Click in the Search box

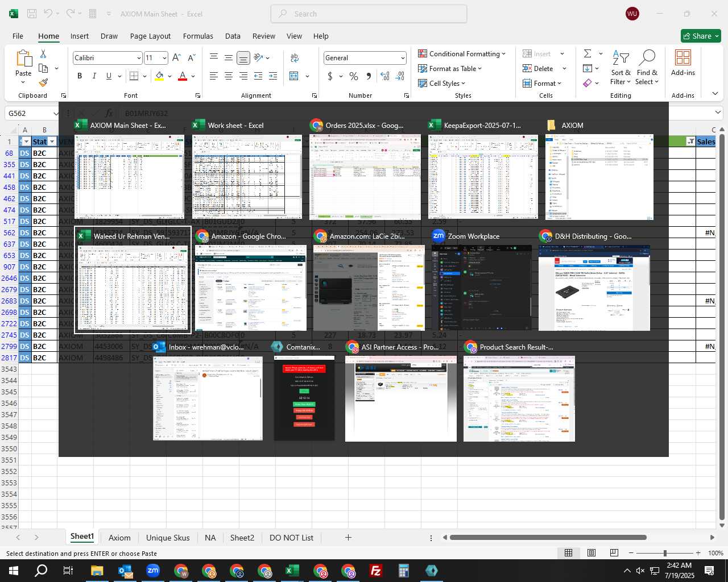point(369,14)
